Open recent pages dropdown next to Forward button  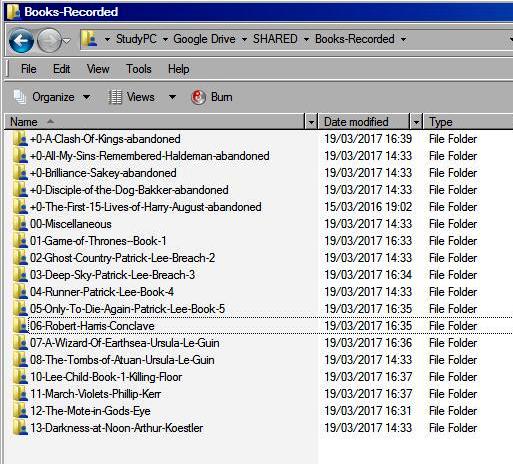coord(67,41)
